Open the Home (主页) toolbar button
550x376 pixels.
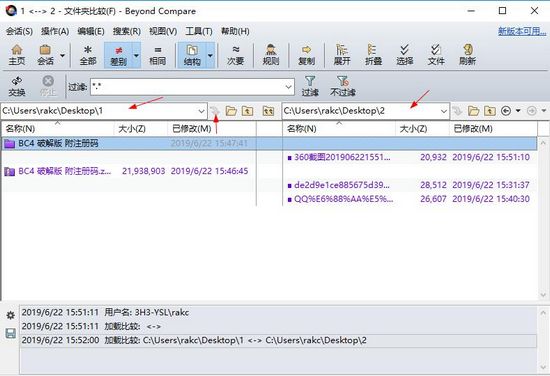tap(16, 55)
